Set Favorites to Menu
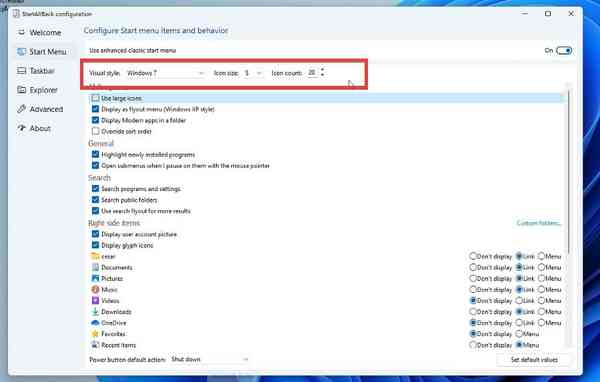Viewport: 600px width, 382px height. [519, 334]
